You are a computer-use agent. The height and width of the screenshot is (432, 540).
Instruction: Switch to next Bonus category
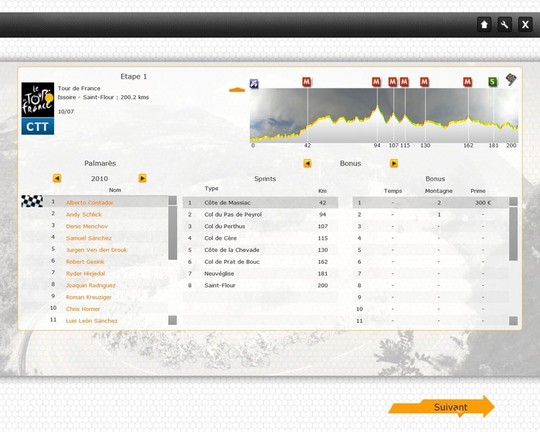pos(394,163)
